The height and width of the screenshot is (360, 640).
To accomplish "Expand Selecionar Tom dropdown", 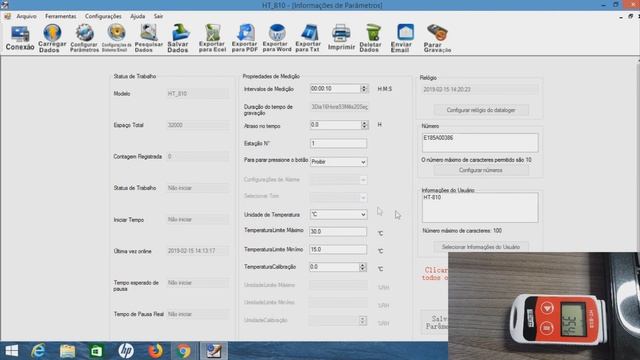I will click(x=363, y=198).
